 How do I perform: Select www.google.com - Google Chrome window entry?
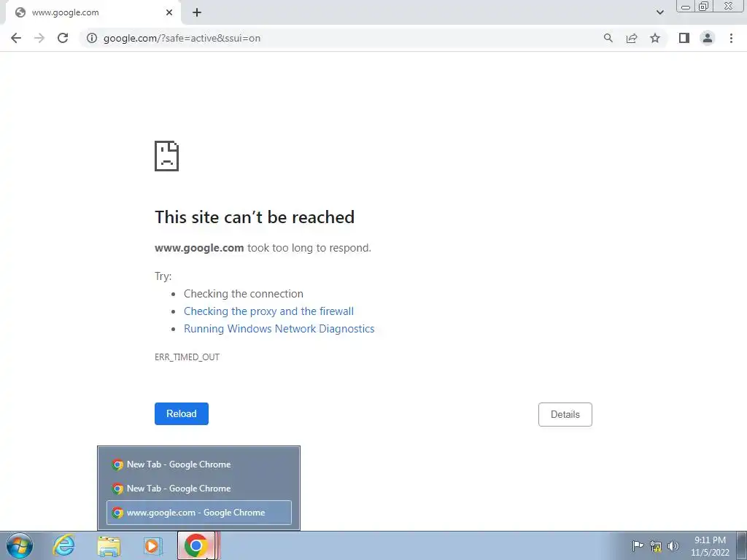[198, 513]
